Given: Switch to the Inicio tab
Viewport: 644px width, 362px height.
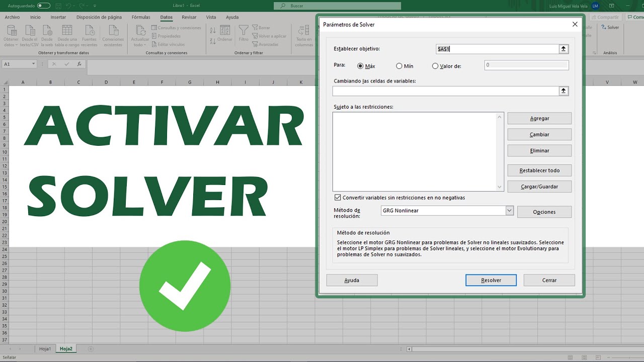Looking at the screenshot, I should 35,17.
